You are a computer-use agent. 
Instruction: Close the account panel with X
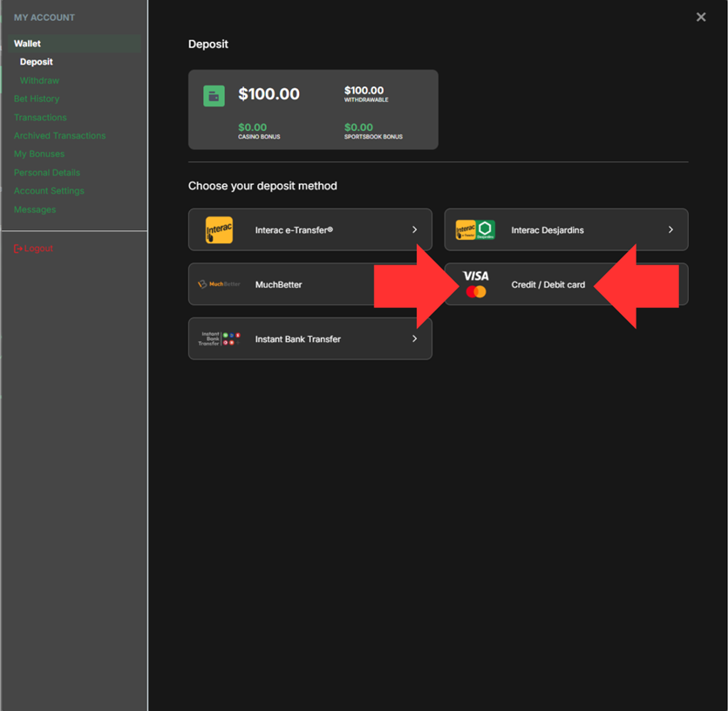tap(701, 17)
